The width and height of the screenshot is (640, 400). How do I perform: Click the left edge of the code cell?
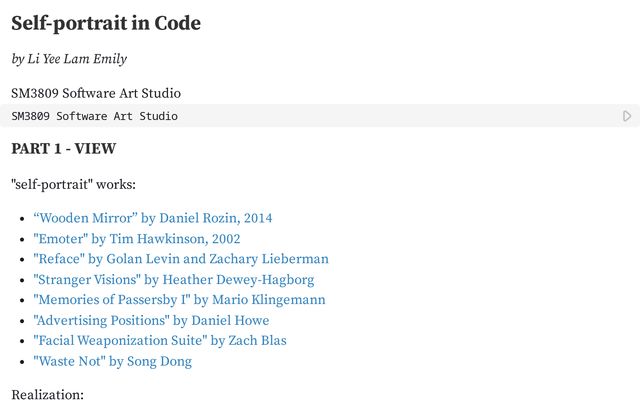pos(2,116)
